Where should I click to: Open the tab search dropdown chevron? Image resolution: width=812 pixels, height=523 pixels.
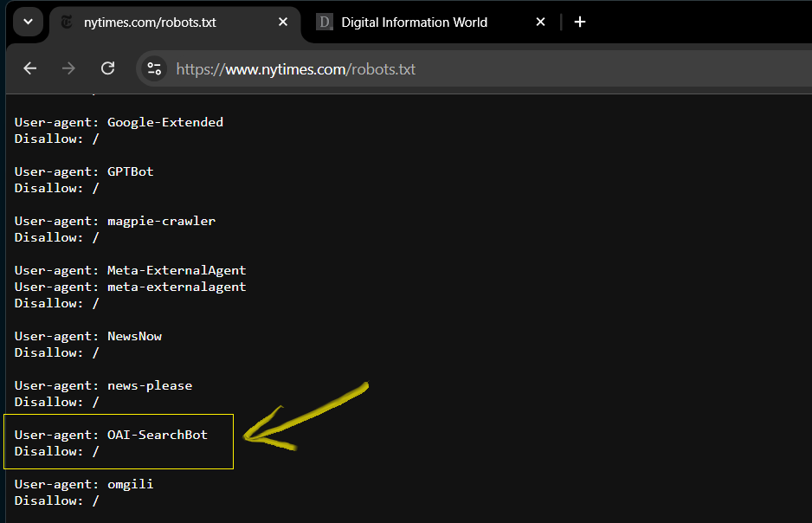tap(28, 23)
